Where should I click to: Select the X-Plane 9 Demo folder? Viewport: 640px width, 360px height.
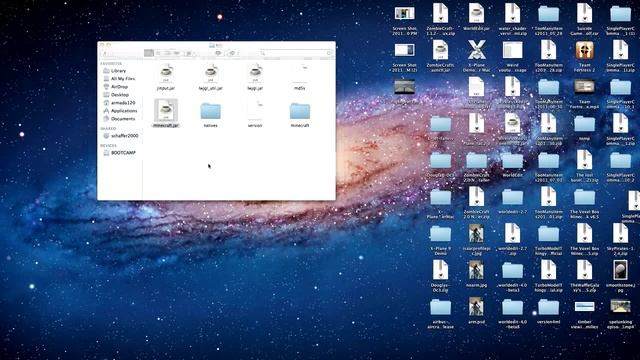click(x=440, y=240)
